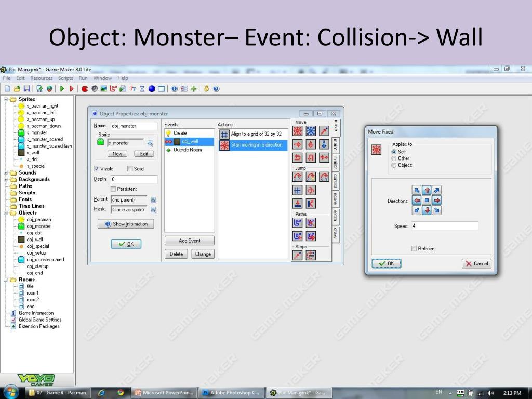Select the Move Free blue arrows action

point(311,131)
